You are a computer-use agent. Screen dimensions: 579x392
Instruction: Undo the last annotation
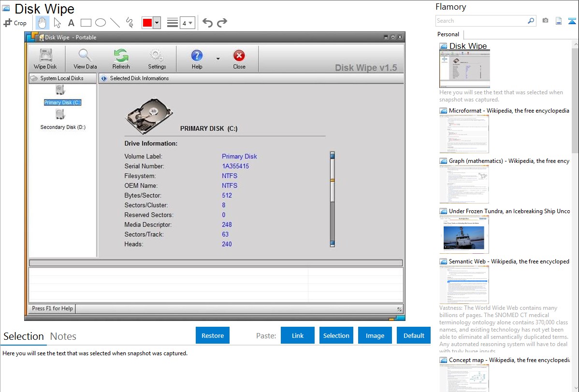[207, 23]
